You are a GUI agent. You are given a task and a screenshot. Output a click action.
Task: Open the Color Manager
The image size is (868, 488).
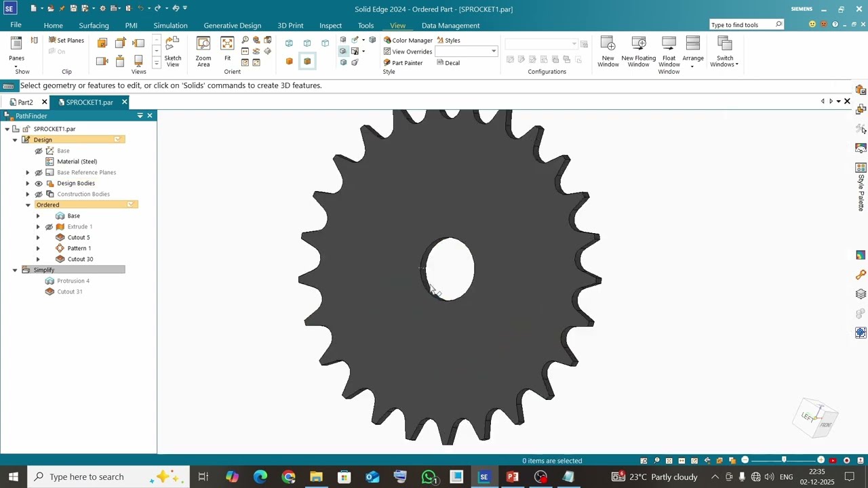pyautogui.click(x=408, y=41)
